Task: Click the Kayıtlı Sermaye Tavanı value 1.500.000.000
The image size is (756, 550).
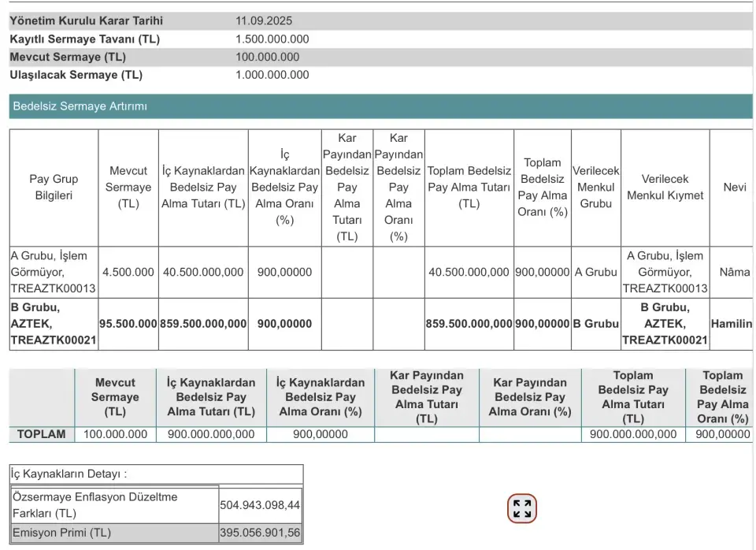Action: (x=272, y=39)
